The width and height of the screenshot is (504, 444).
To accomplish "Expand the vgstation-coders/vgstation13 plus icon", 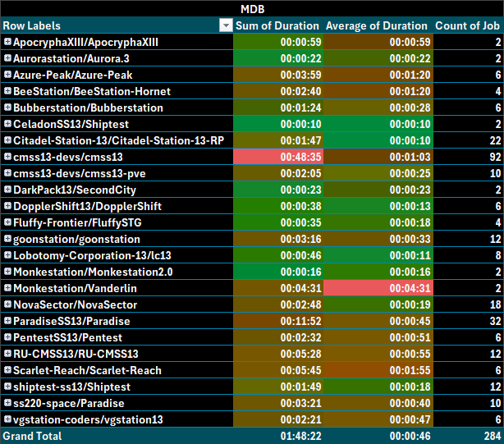I will coord(7,419).
